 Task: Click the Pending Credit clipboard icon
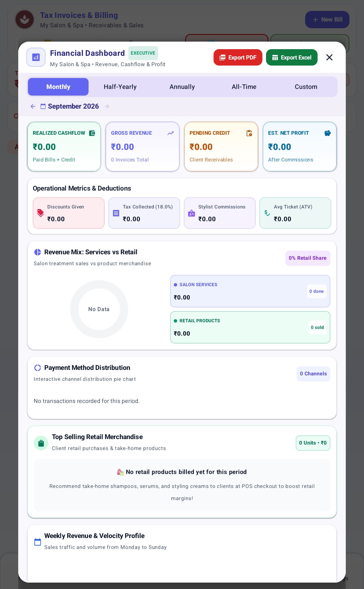(249, 133)
